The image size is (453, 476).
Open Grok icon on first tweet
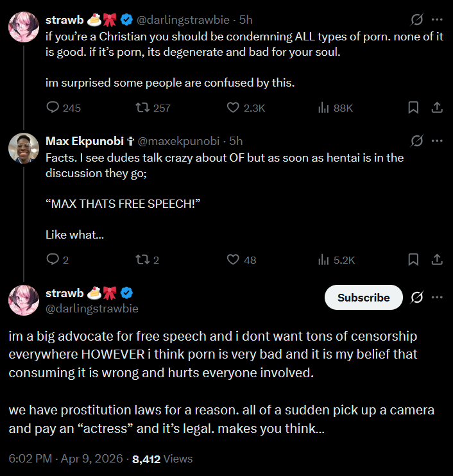point(417,20)
